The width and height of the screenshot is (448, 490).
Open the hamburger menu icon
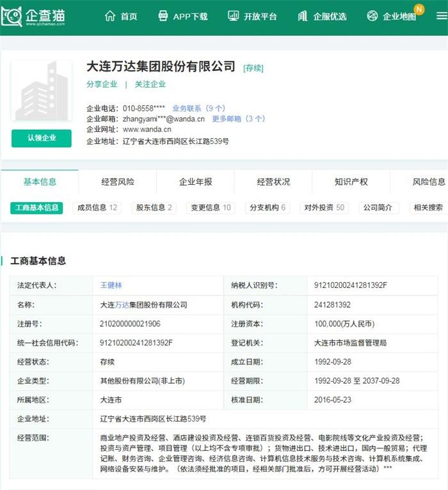tap(442, 15)
